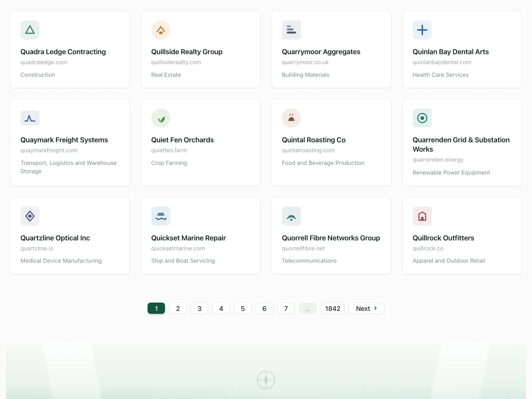Click the Quickset Marine Repair boat logo
The width and height of the screenshot is (532, 399).
(x=161, y=216)
